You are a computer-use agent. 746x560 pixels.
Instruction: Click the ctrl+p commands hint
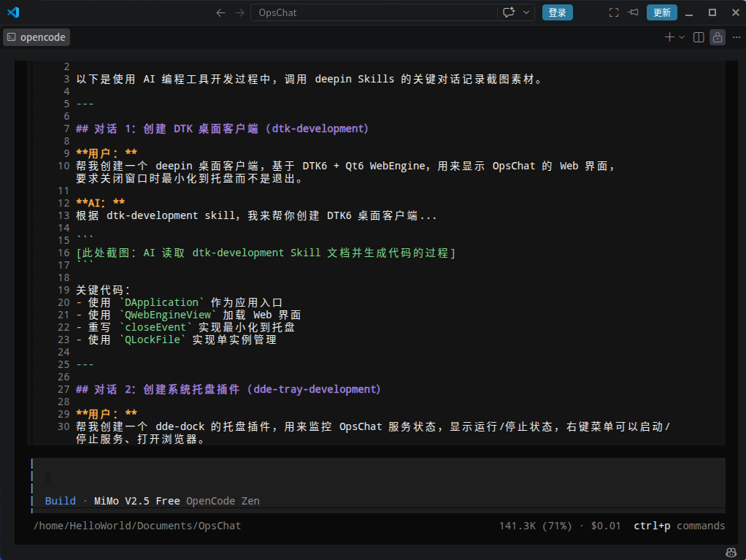tap(680, 526)
